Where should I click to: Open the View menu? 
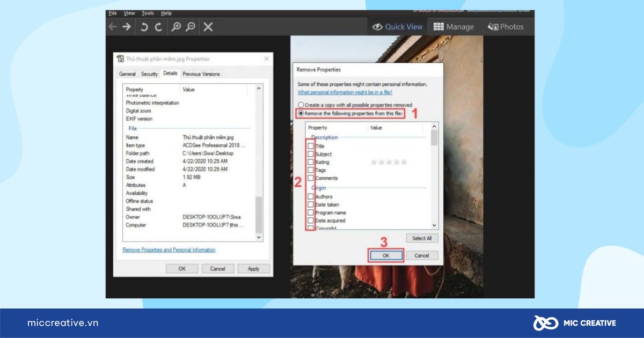click(129, 13)
